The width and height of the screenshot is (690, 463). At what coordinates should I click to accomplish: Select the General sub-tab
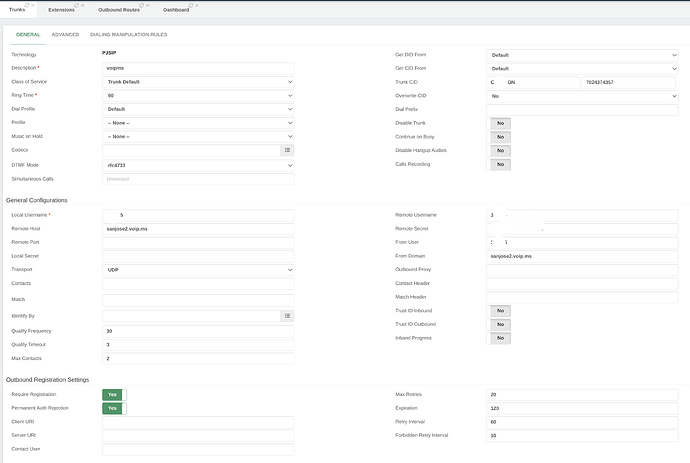point(28,34)
